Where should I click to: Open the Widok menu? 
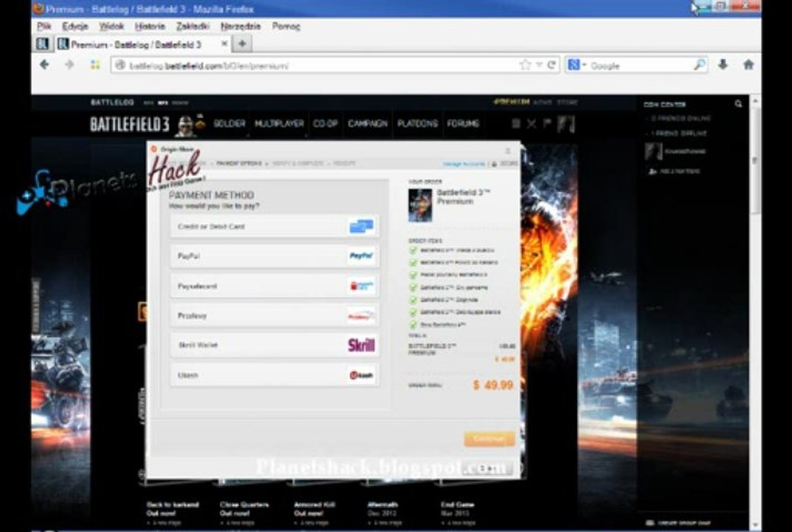[x=111, y=26]
